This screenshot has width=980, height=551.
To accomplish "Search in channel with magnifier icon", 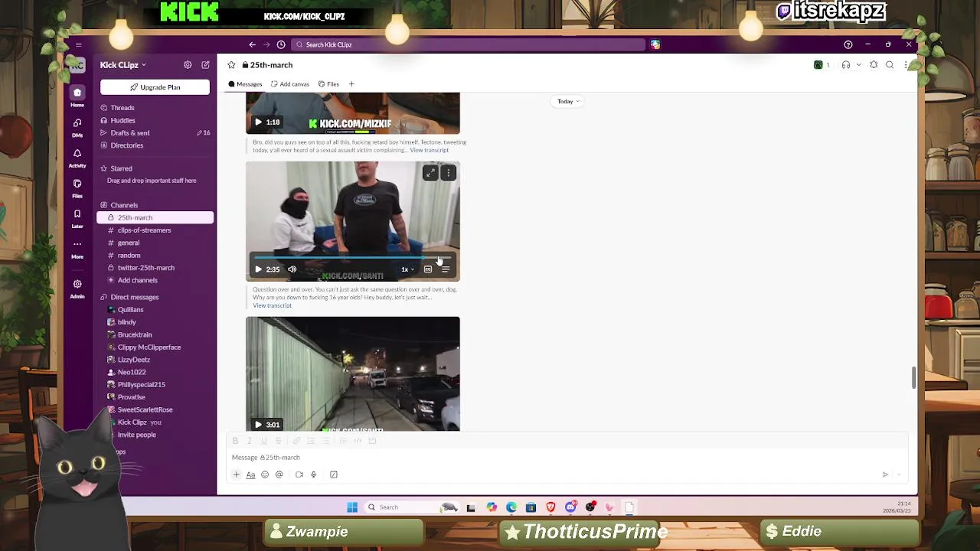I will click(890, 65).
